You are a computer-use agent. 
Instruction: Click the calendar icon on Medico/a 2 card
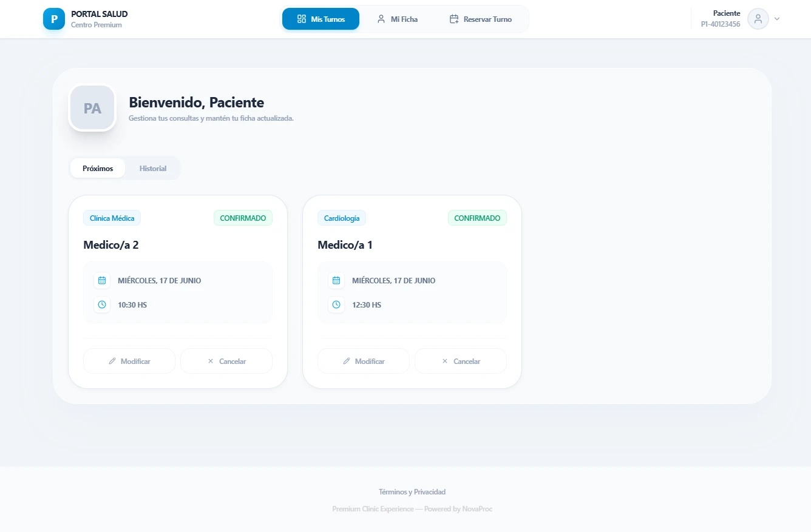[x=102, y=280]
